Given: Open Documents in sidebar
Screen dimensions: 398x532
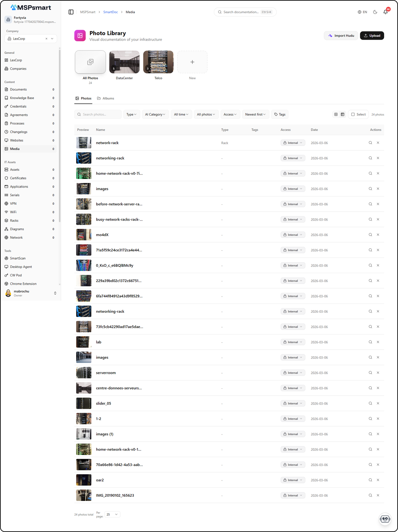Looking at the screenshot, I should pos(30,89).
